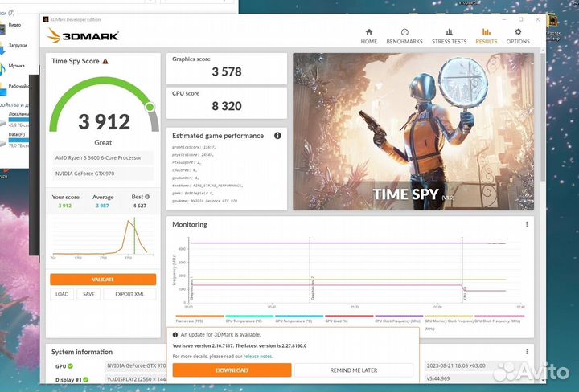The width and height of the screenshot is (579, 392).
Task: Toggle GPU Temperature legend series
Action: (299, 319)
